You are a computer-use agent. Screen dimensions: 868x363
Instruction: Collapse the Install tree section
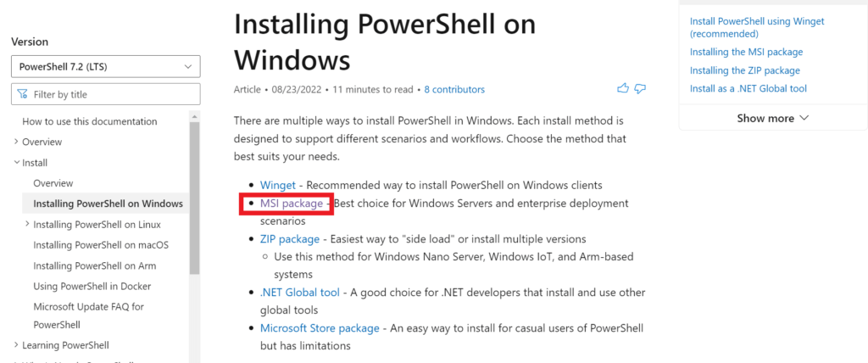(16, 163)
